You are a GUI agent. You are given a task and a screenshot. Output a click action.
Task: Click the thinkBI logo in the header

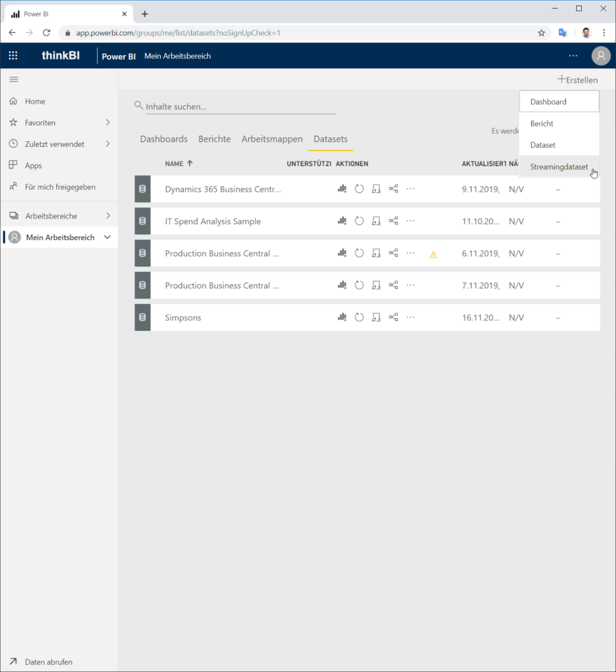tap(60, 56)
